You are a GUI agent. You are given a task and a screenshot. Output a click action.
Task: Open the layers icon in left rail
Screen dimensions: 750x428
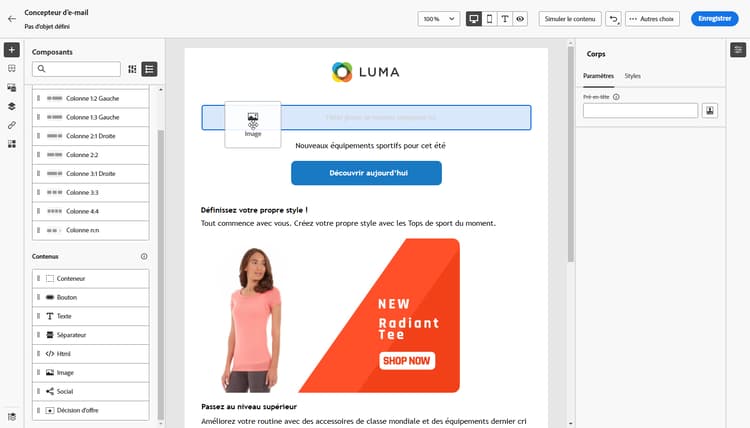(12, 106)
